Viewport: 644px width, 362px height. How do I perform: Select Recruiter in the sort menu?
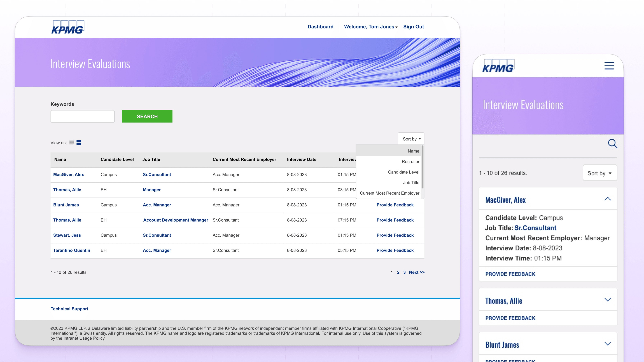coord(410,162)
